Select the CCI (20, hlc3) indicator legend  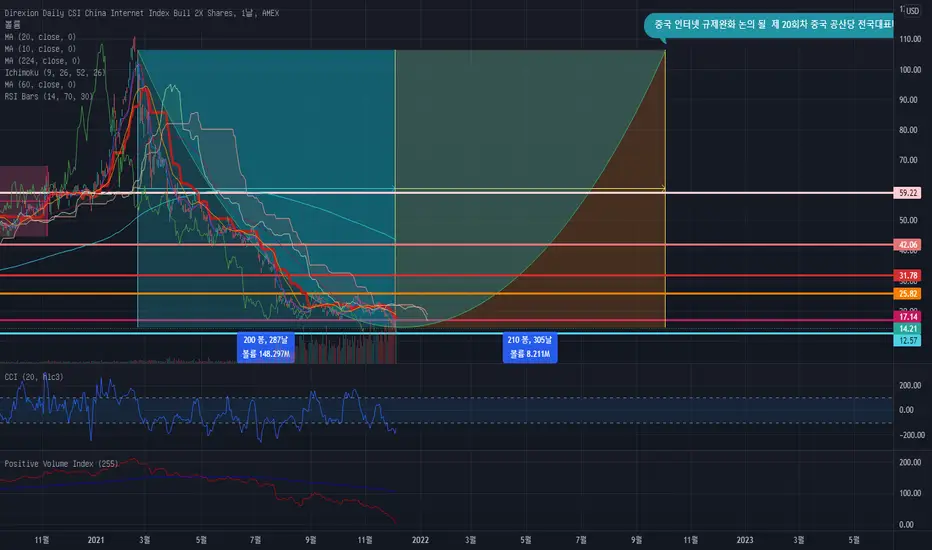pos(34,377)
